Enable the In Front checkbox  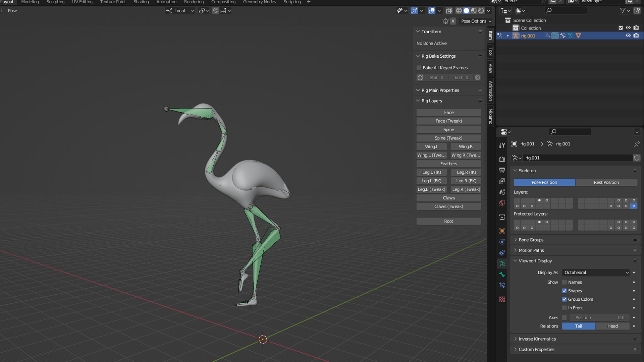pyautogui.click(x=564, y=308)
